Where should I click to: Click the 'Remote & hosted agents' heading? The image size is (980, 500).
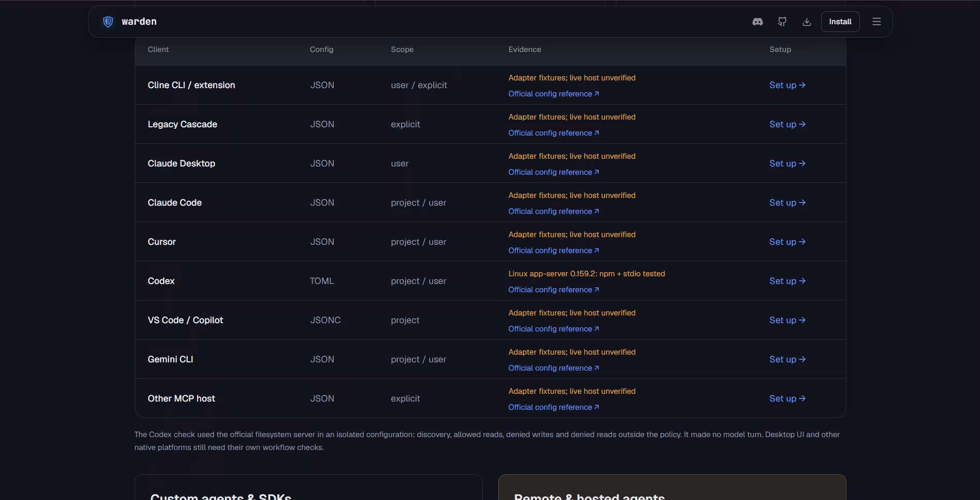pos(589,496)
